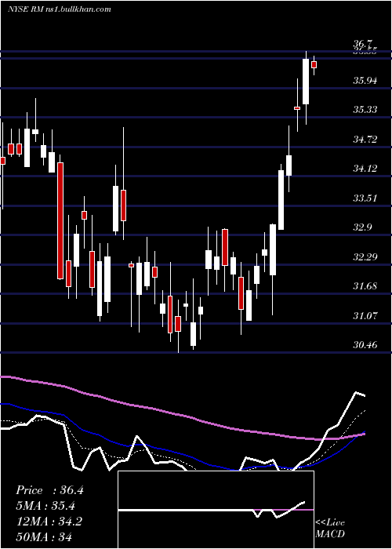Click the 31.68 price axis label
The image size is (392, 549).
pos(365,286)
